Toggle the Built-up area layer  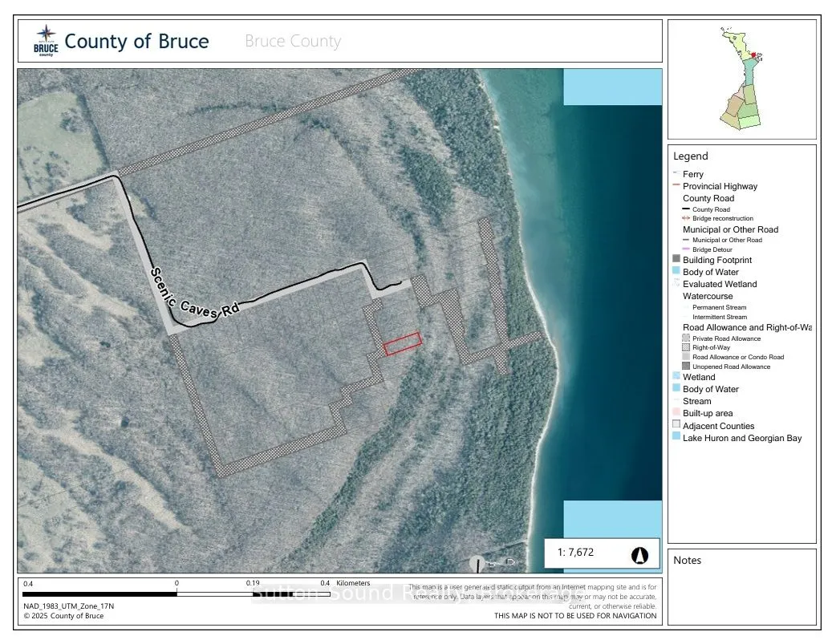pos(676,413)
